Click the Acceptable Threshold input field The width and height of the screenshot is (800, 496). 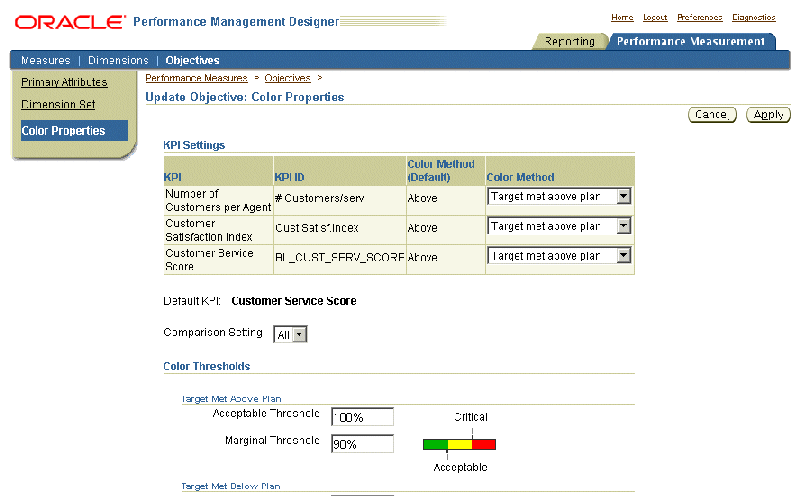[362, 417]
